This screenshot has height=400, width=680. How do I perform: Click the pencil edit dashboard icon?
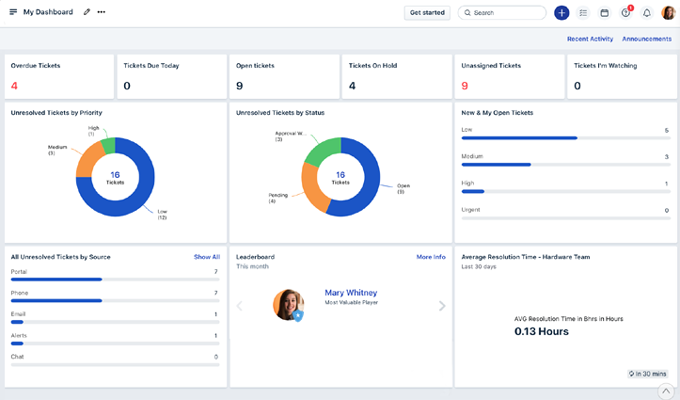tap(87, 12)
